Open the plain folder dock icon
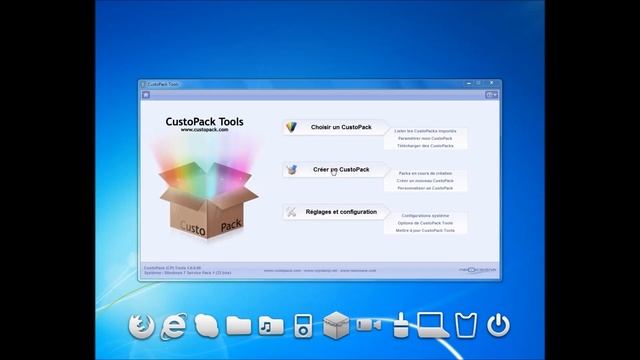Viewport: 640px width, 360px height. point(239,326)
